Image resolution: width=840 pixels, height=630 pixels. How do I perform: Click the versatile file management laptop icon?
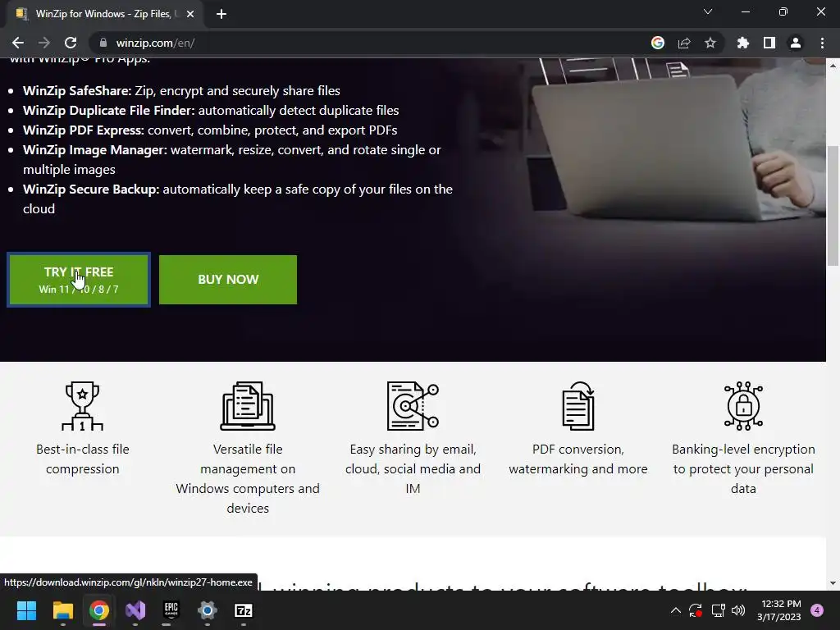click(x=248, y=406)
